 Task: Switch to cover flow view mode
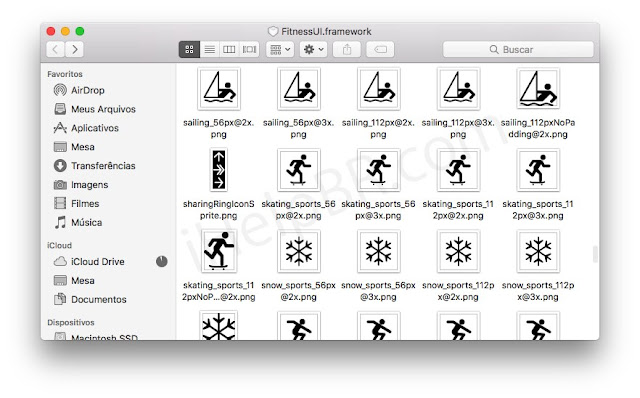[x=249, y=49]
